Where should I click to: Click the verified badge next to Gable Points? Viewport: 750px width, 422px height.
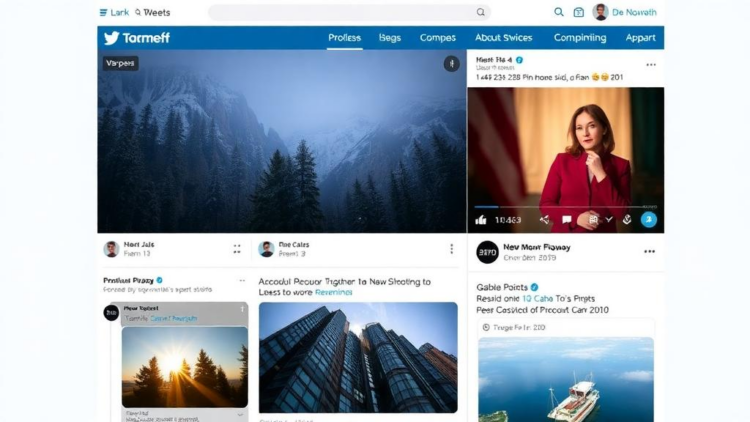[x=534, y=287]
